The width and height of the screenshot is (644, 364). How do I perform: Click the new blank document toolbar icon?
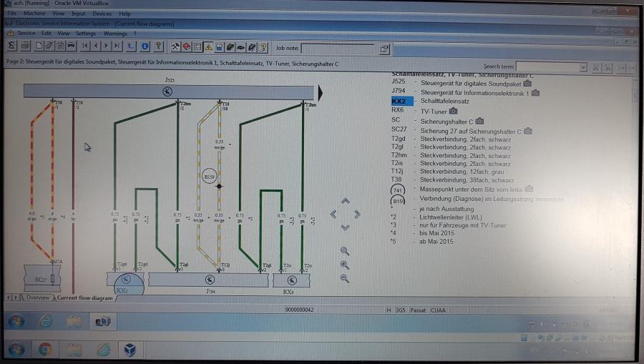(x=39, y=46)
